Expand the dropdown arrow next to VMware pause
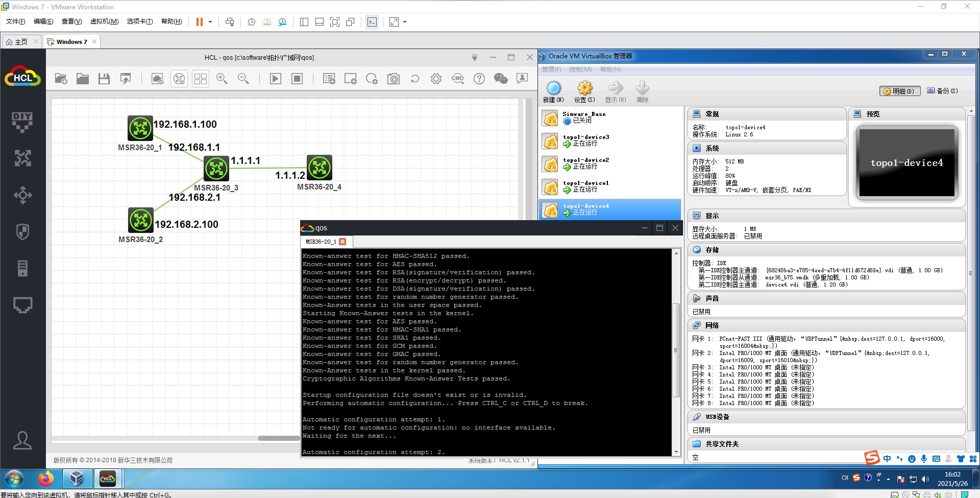980x498 pixels. 210,22
